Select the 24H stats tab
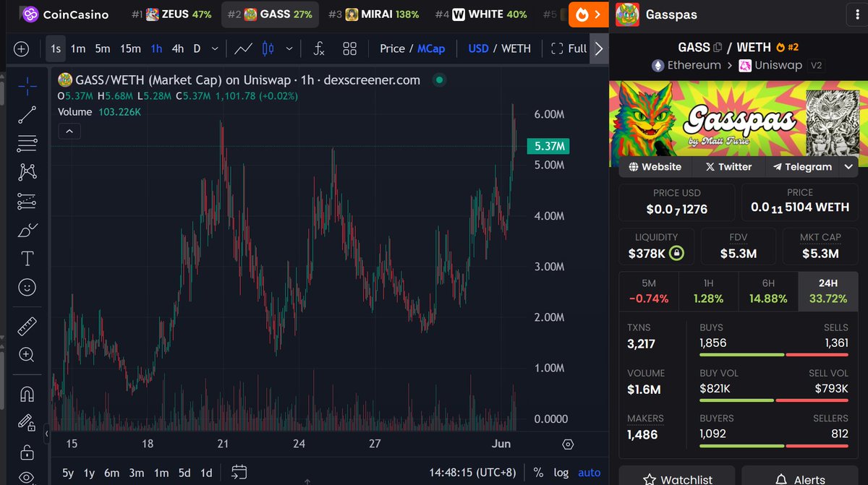The width and height of the screenshot is (868, 485). pyautogui.click(x=828, y=291)
